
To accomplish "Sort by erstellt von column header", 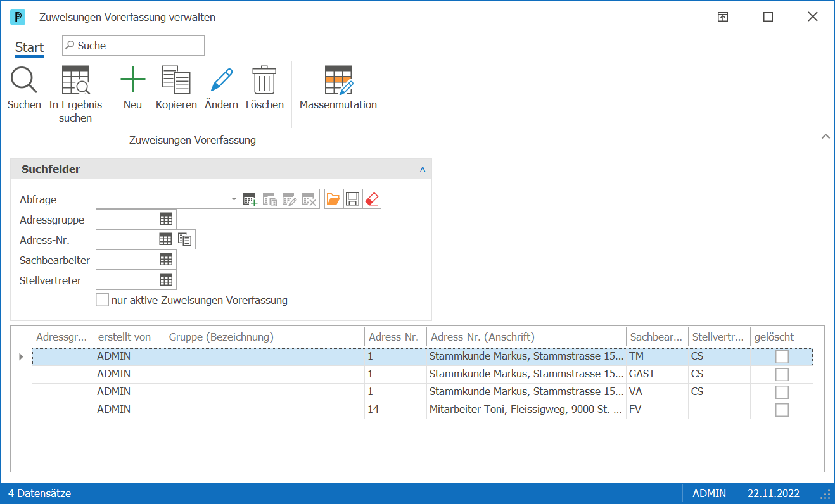I will tap(129, 337).
